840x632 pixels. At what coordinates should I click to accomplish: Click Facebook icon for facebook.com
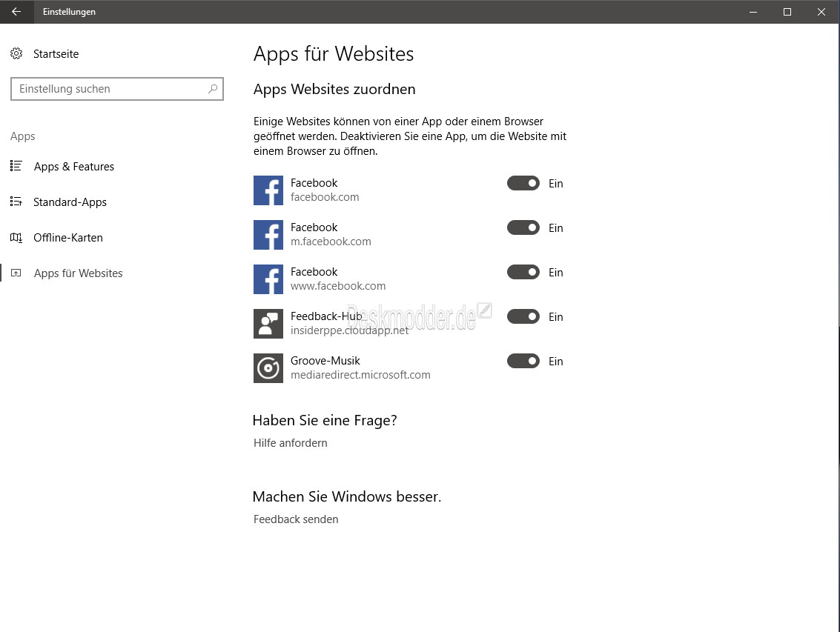click(x=268, y=190)
